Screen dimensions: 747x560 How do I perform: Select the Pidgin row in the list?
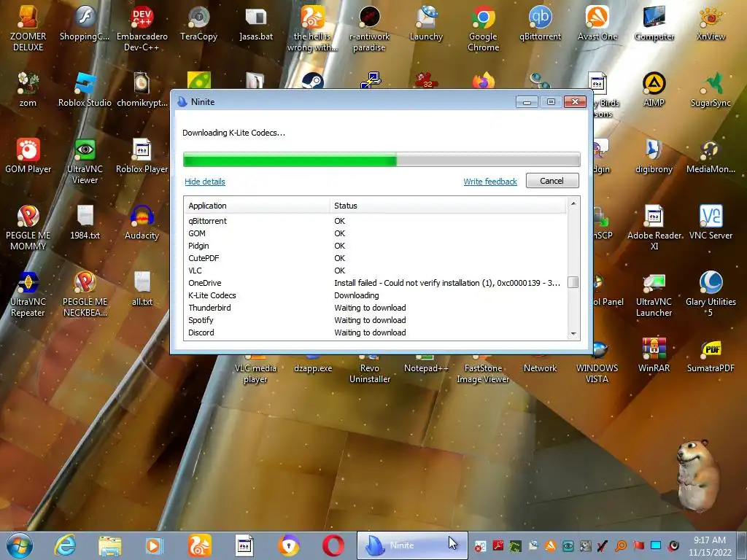pyautogui.click(x=376, y=246)
